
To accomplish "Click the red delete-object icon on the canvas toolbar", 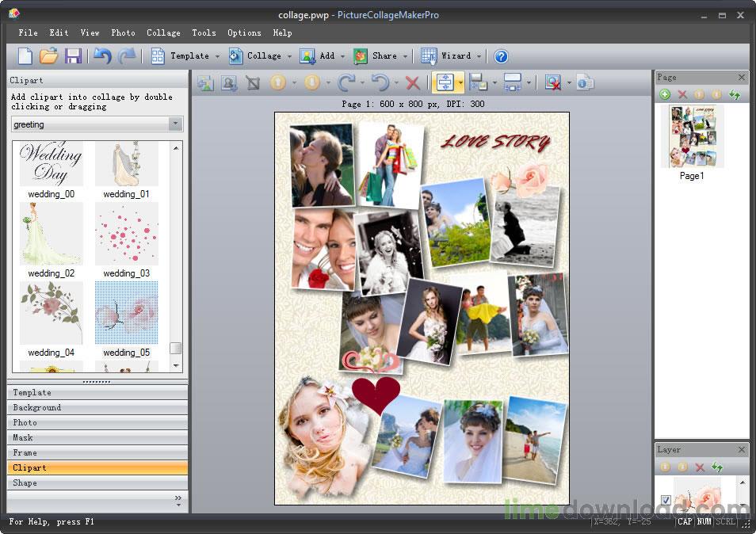I will pos(413,82).
